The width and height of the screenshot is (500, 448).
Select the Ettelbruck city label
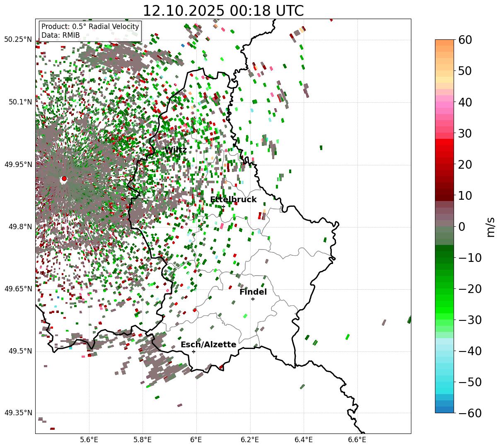point(233,200)
